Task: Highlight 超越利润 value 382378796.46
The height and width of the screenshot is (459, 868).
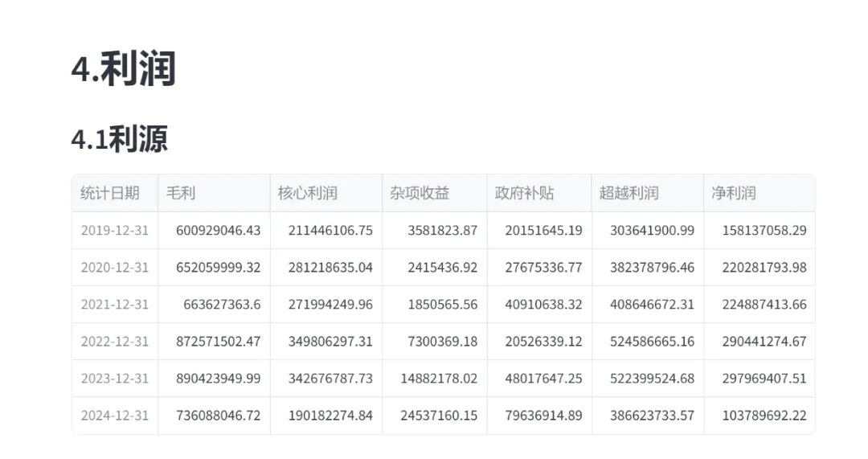Action: point(647,268)
